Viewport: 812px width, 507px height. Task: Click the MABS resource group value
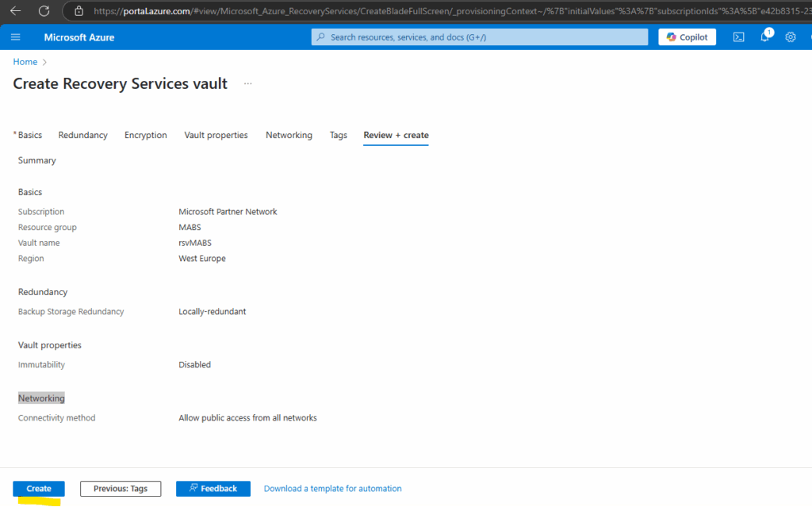tap(190, 227)
